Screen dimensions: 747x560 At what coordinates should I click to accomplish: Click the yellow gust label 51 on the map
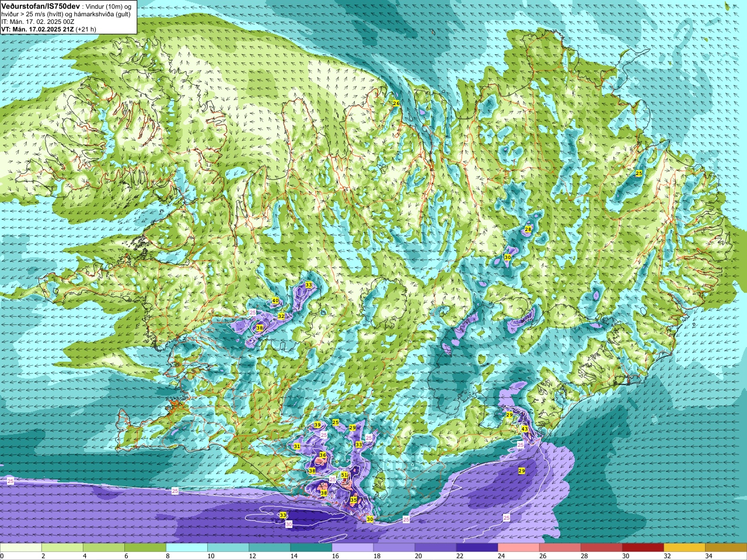pyautogui.click(x=344, y=475)
